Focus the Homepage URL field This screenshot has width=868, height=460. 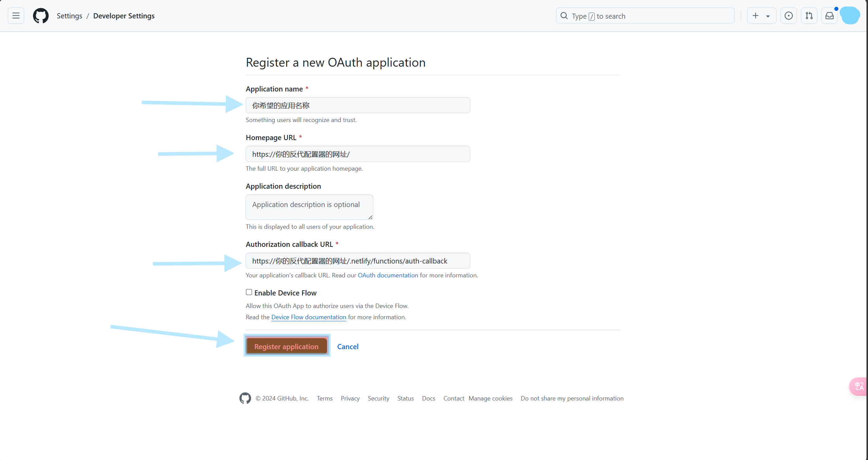(358, 154)
